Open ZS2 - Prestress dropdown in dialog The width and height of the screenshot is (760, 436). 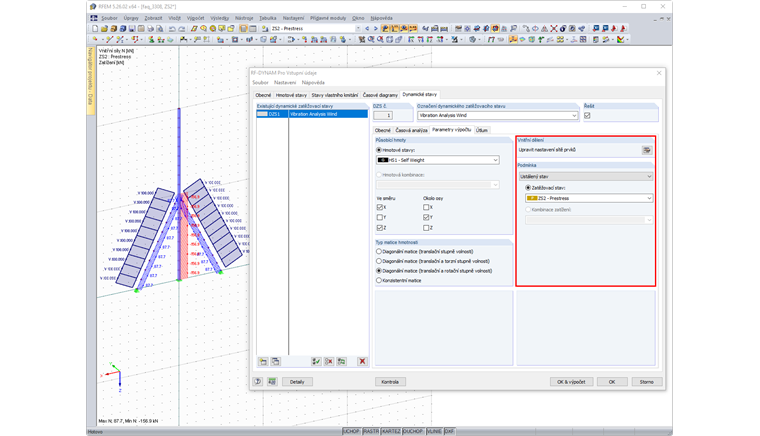[589, 198]
